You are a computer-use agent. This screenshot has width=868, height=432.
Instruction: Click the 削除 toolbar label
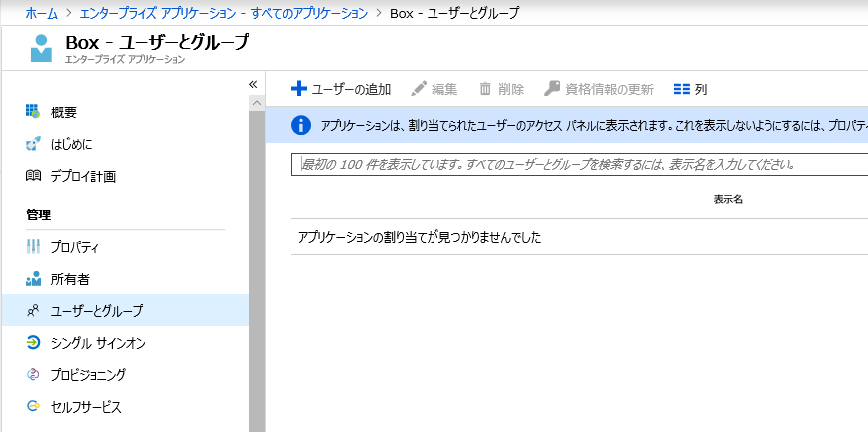511,89
